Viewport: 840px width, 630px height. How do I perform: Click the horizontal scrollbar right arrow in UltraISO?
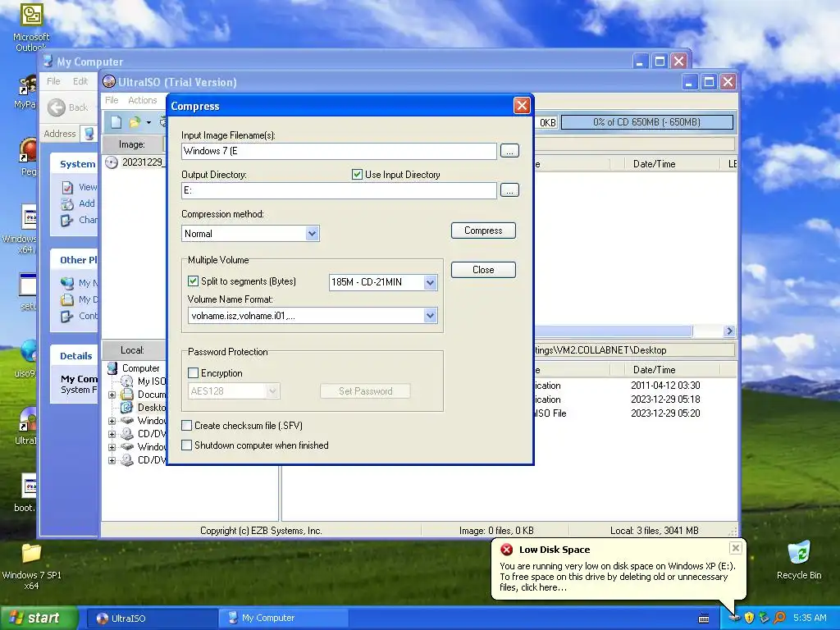(729, 331)
